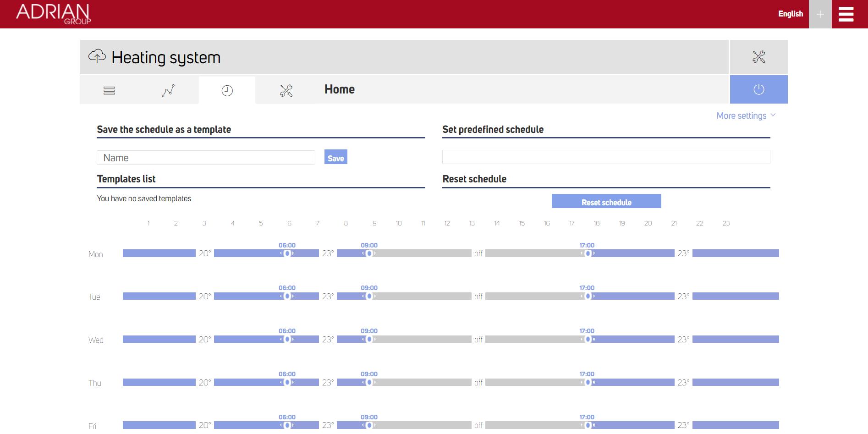The width and height of the screenshot is (868, 434).
Task: Click hour 12 on the timeline header
Action: pyautogui.click(x=447, y=223)
